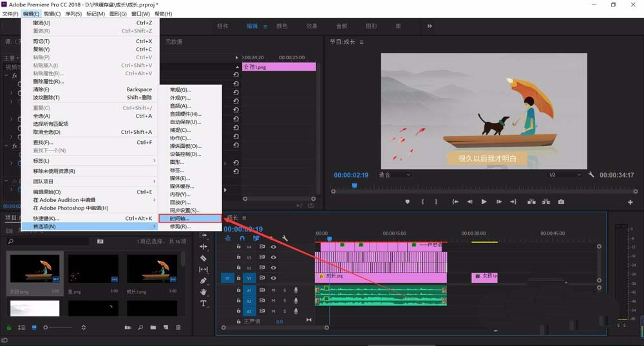Click timeline horizontal zoom scrollbar
Viewport: 644px width, 346px height.
click(x=275, y=327)
